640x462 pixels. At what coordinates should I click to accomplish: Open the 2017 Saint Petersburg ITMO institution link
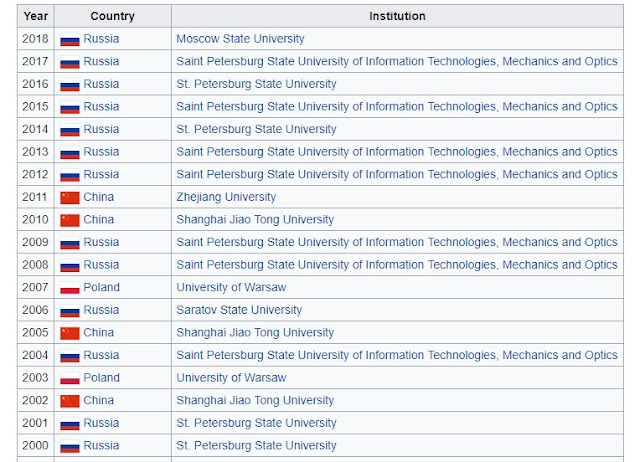397,61
